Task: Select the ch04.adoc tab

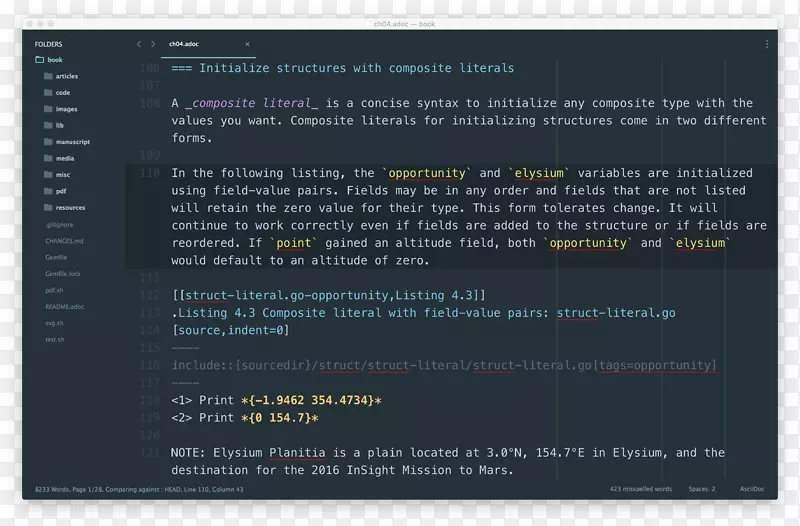Action: click(208, 44)
